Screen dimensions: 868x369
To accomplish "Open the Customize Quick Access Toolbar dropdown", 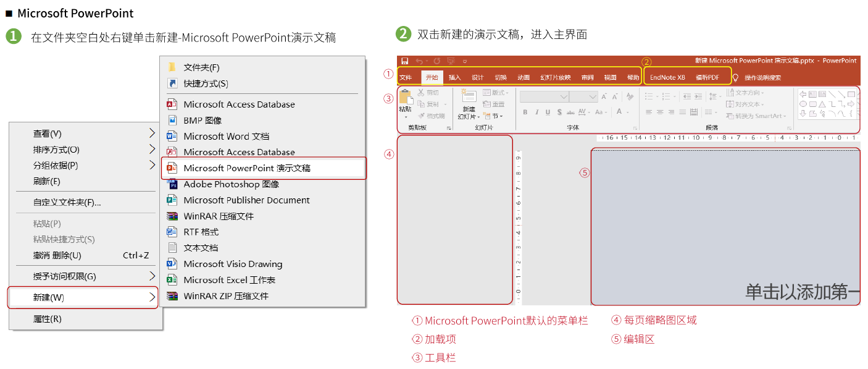I will point(465,61).
